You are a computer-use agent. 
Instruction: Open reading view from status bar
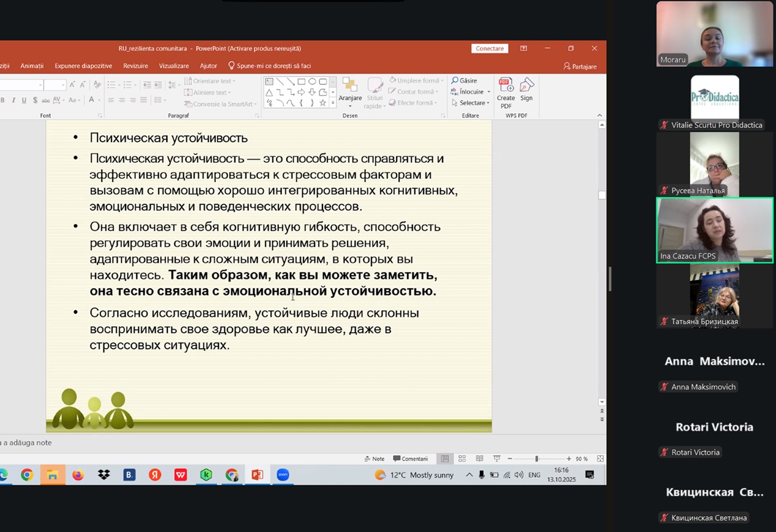(x=479, y=458)
